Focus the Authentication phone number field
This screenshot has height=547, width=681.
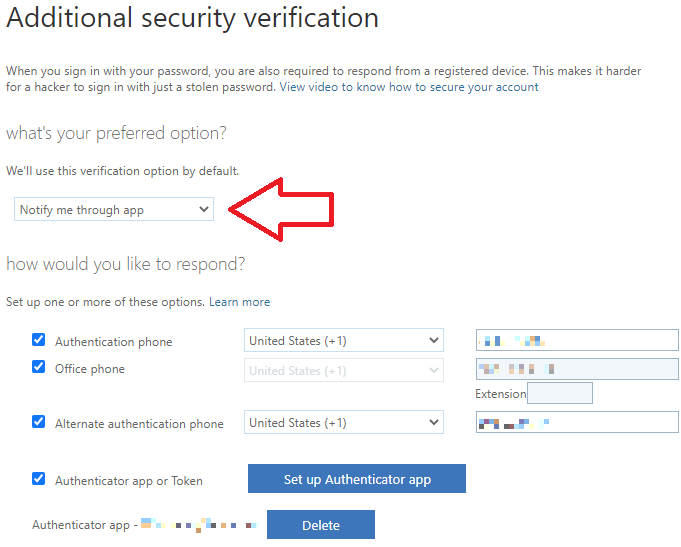click(577, 341)
